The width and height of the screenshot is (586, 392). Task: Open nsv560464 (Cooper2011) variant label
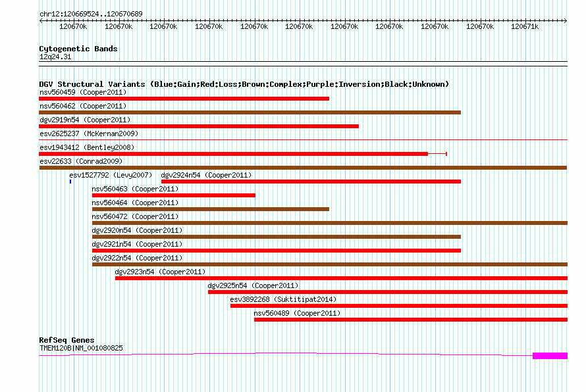pos(135,203)
